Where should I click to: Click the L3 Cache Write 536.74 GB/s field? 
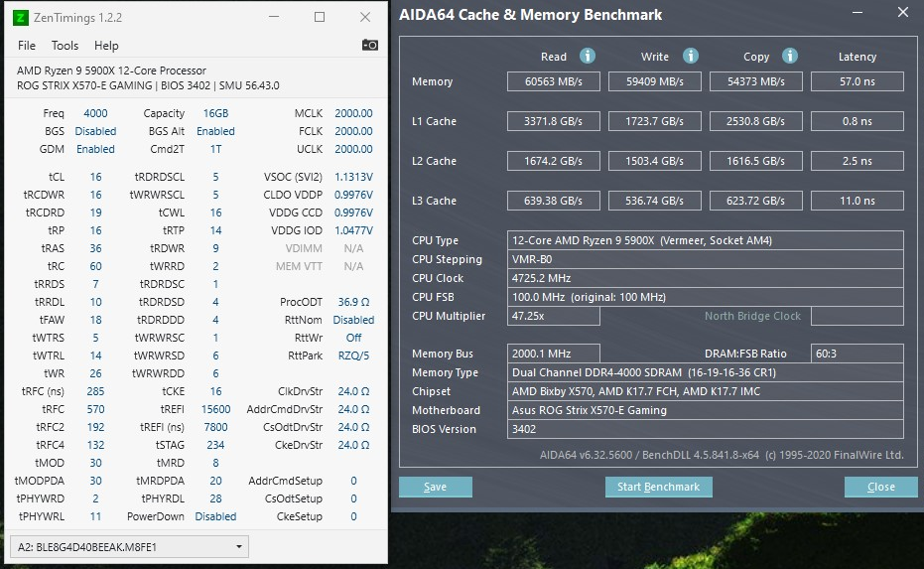[x=655, y=201]
